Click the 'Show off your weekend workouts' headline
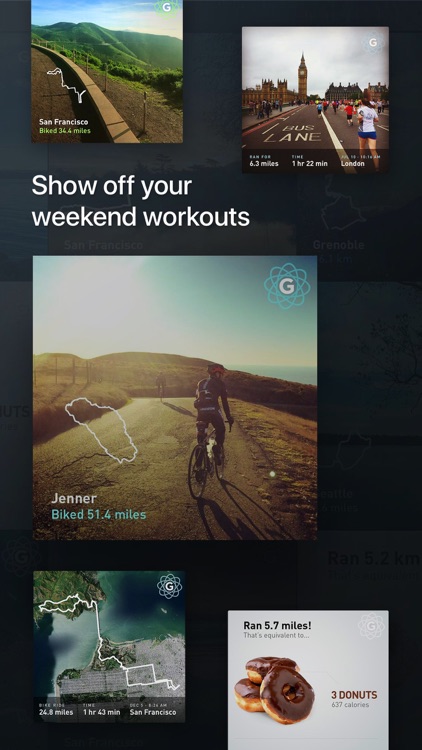 [141, 201]
